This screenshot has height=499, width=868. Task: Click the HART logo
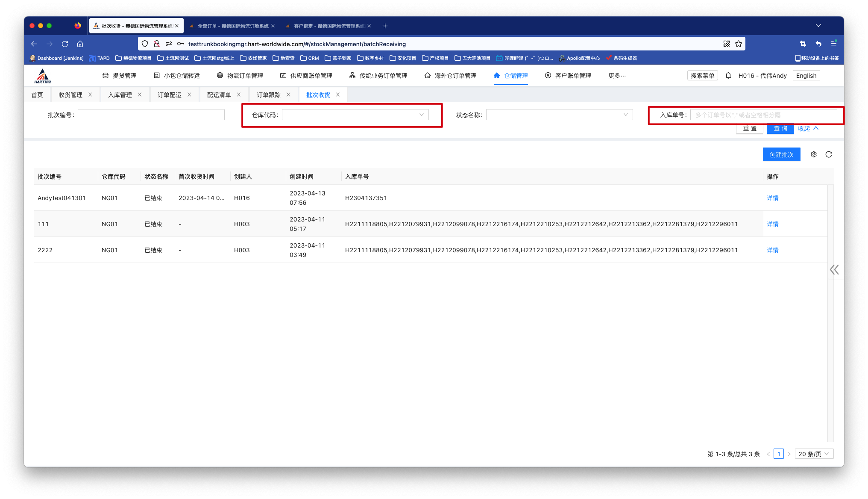click(x=42, y=76)
